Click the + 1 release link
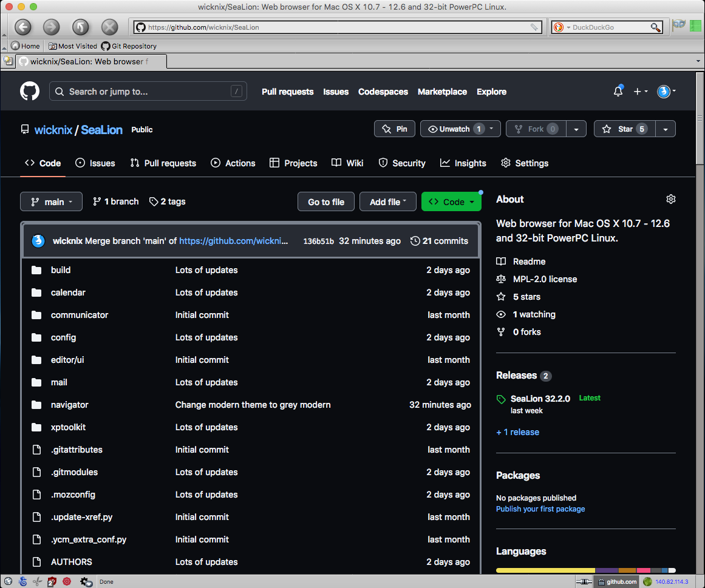Screen dimensions: 705x588 point(517,432)
